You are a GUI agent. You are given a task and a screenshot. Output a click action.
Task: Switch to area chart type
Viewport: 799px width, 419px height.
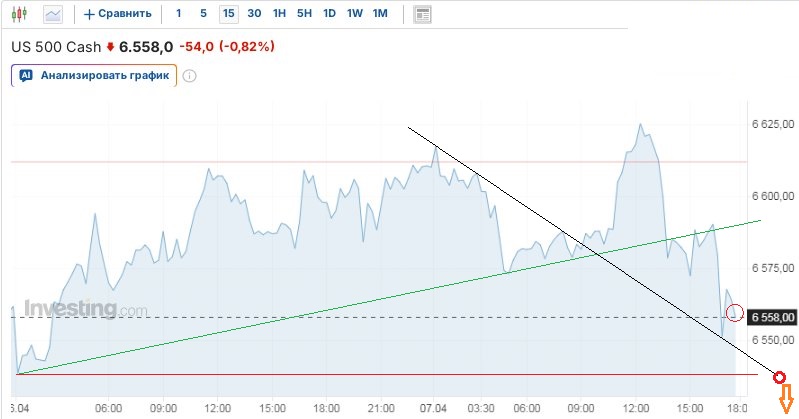click(52, 14)
